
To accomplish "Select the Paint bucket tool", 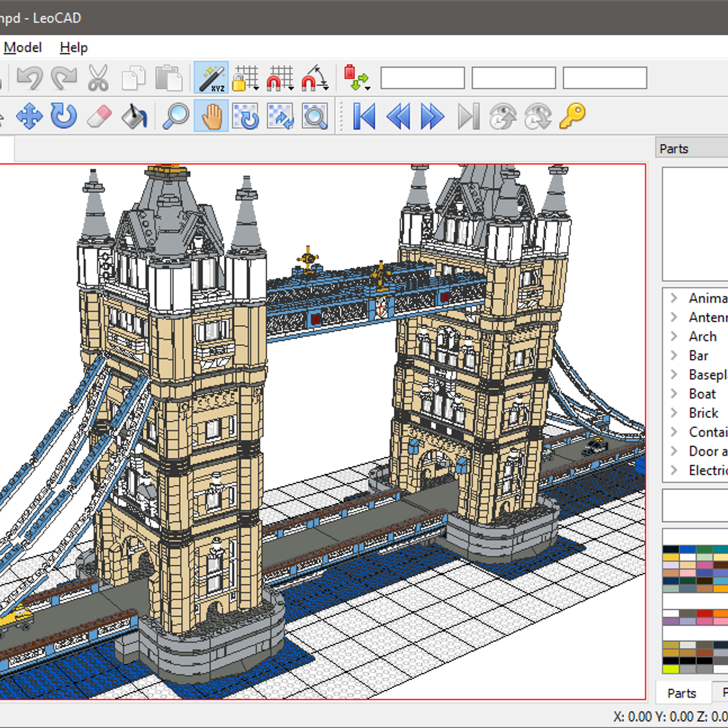I will 134,116.
